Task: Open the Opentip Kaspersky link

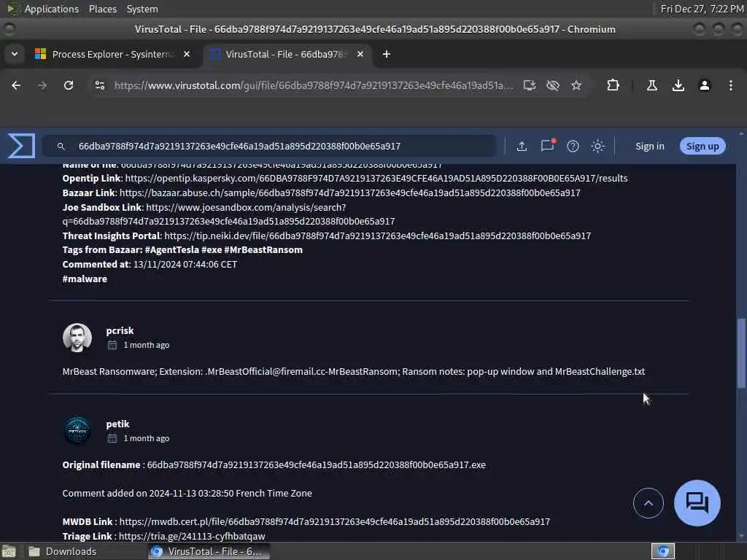Action: [376, 178]
